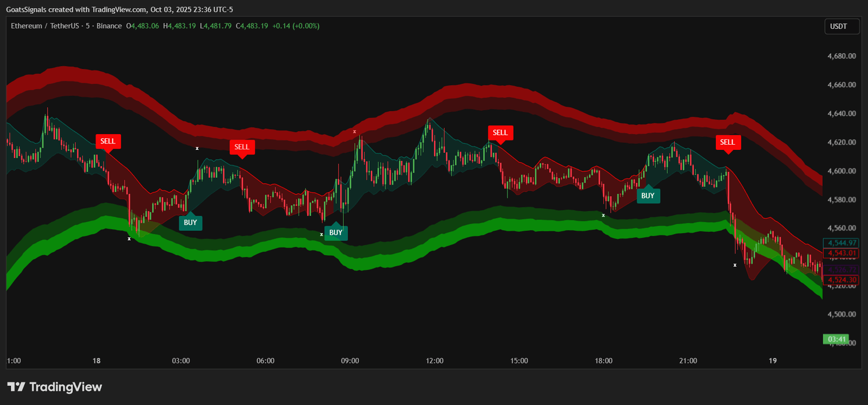Click the open value O4,483.06
Viewport: 868px width, 405px height.
point(143,26)
